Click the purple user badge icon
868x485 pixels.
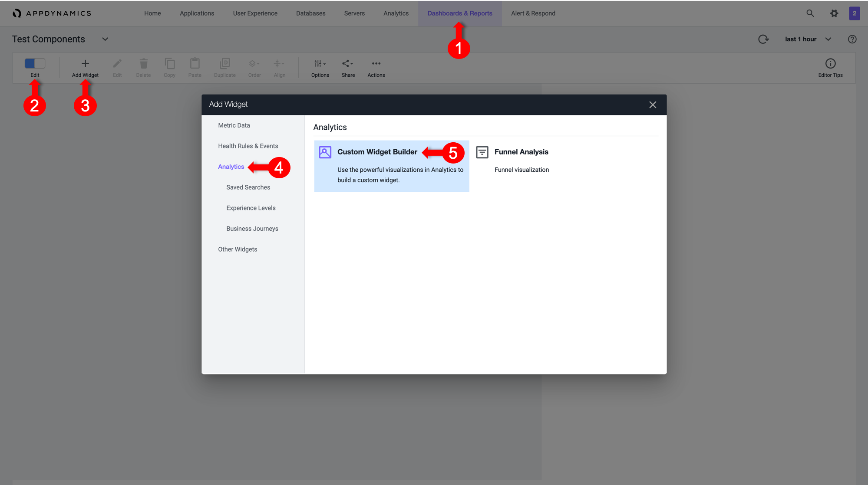pos(854,13)
